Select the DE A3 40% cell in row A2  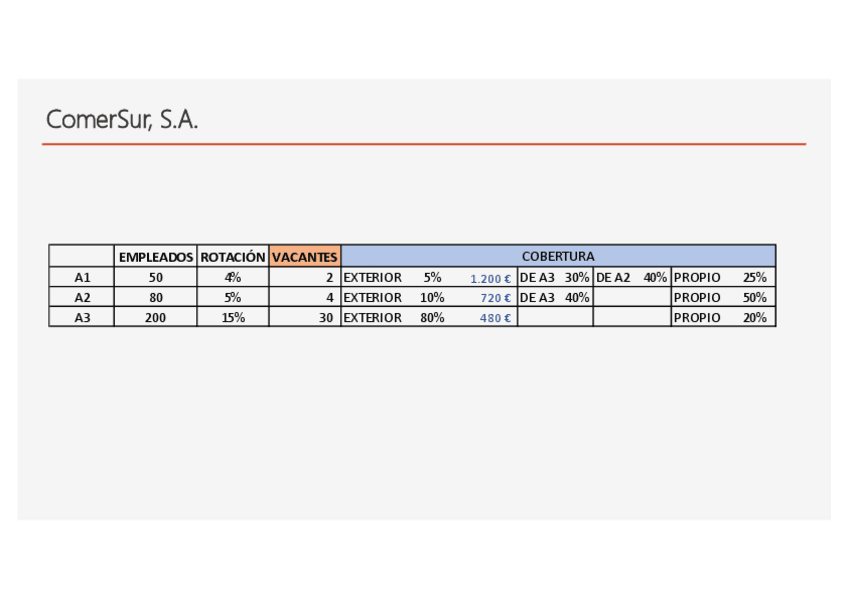coord(555,297)
